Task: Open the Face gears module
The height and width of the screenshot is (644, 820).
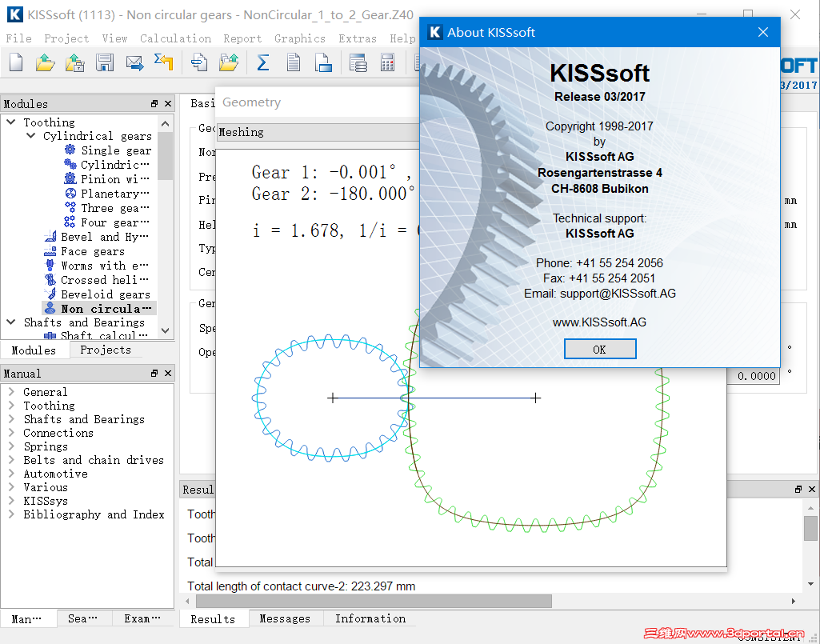Action: point(85,251)
